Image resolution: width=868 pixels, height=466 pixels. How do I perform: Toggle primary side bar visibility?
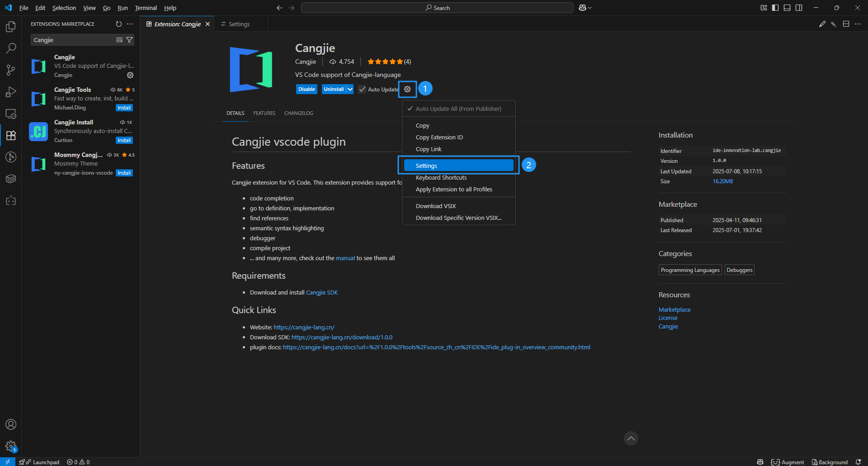[775, 8]
